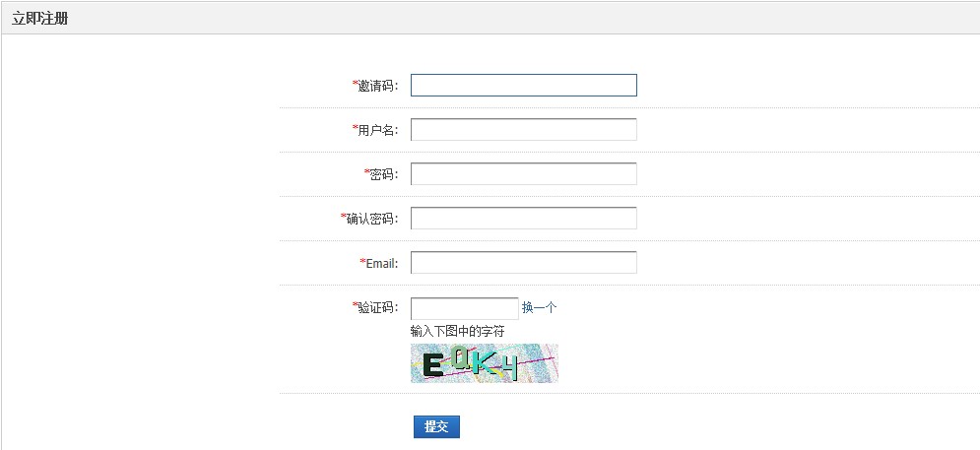Click into the 密码 password field
Viewport: 980px width, 450px height.
pos(523,174)
